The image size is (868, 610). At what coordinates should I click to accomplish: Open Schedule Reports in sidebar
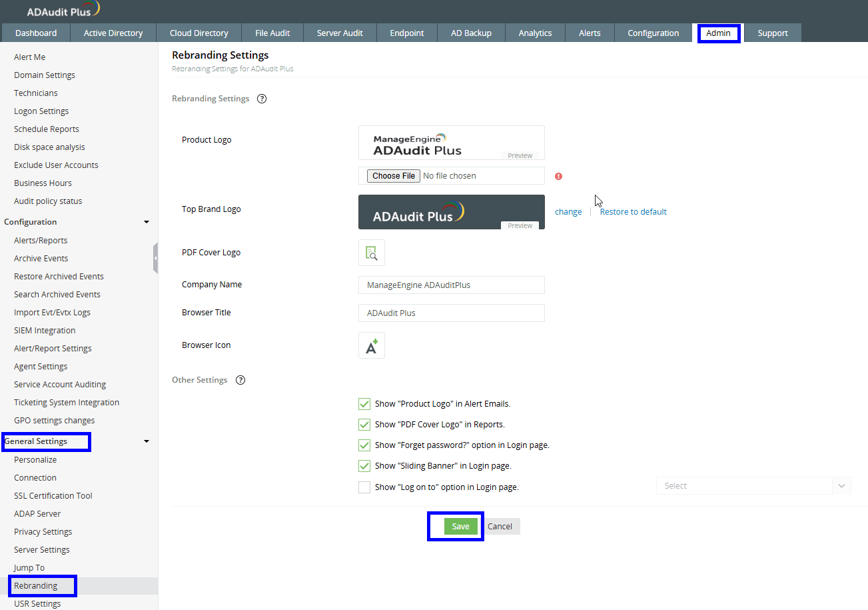pos(47,129)
